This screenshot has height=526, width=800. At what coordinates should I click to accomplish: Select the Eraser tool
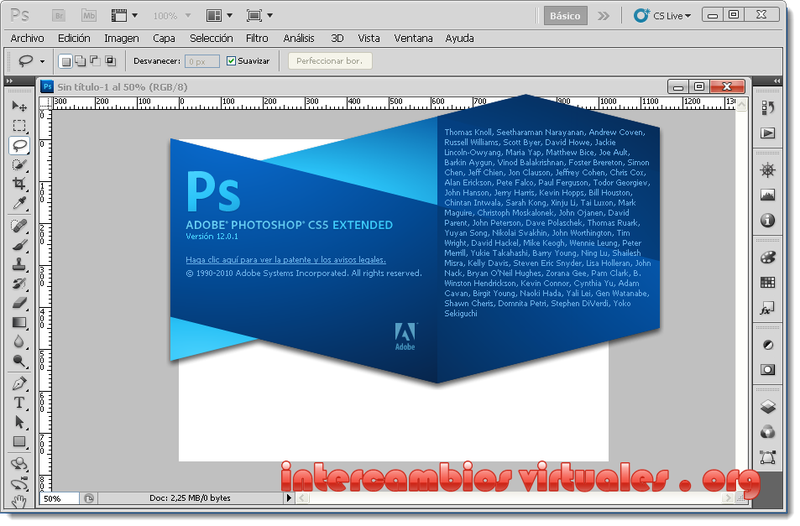[x=19, y=303]
